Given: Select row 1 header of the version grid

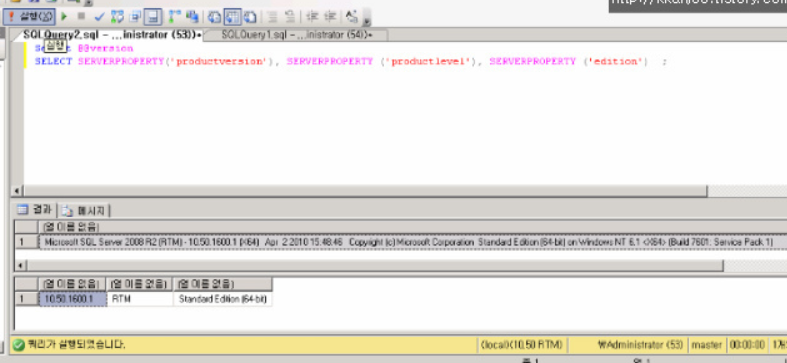Looking at the screenshot, I should (x=27, y=243).
